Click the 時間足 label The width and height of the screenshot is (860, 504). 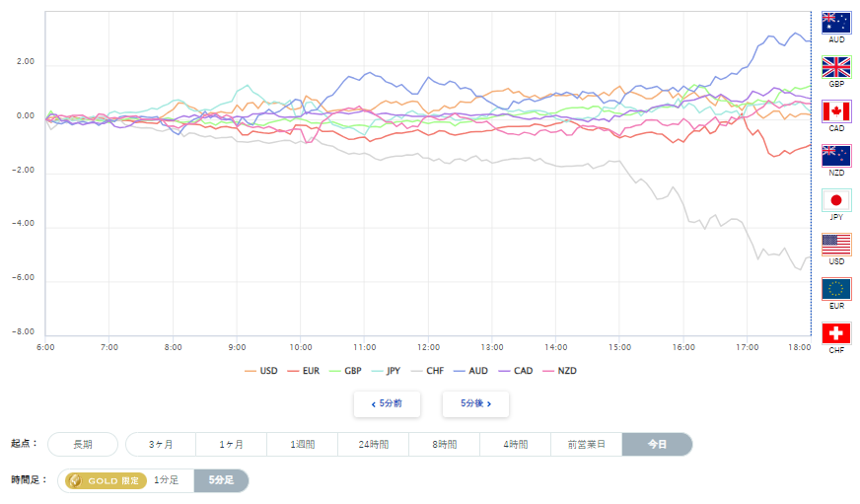29,480
